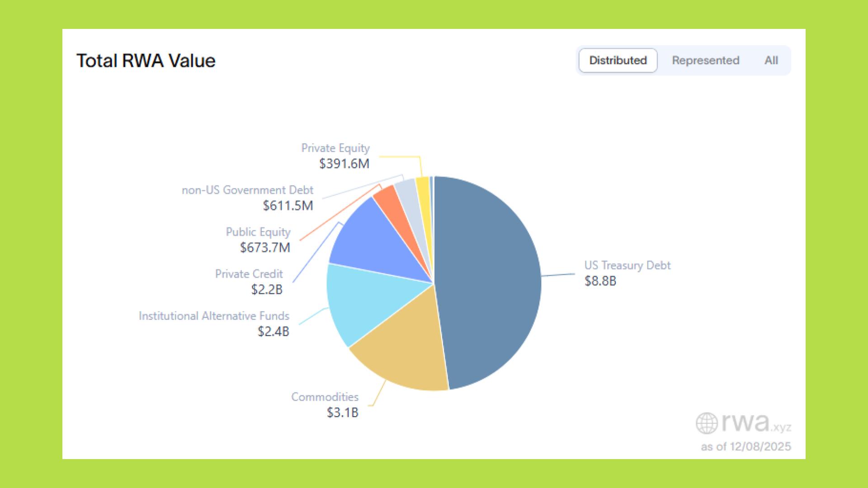Click the non-US Government Debt label
The width and height of the screenshot is (868, 488).
click(248, 190)
